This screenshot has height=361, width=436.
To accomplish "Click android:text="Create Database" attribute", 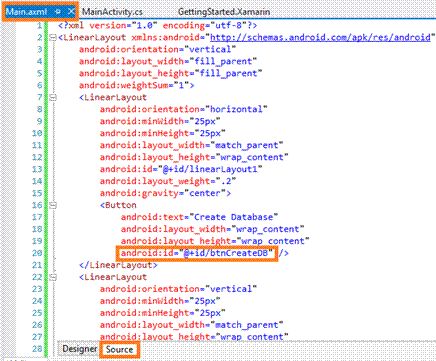I will click(199, 217).
